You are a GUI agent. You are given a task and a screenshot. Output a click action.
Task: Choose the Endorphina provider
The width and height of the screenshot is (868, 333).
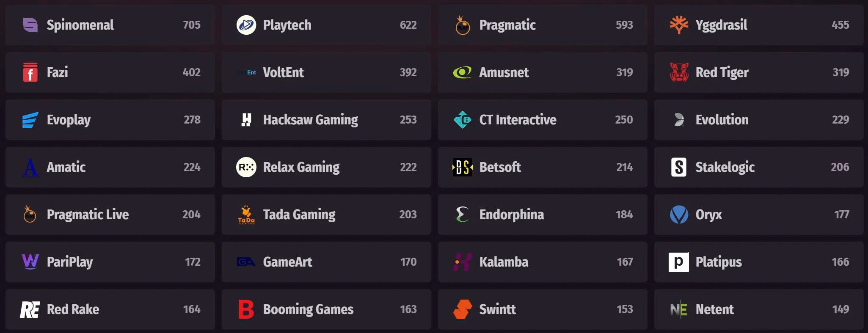point(543,215)
